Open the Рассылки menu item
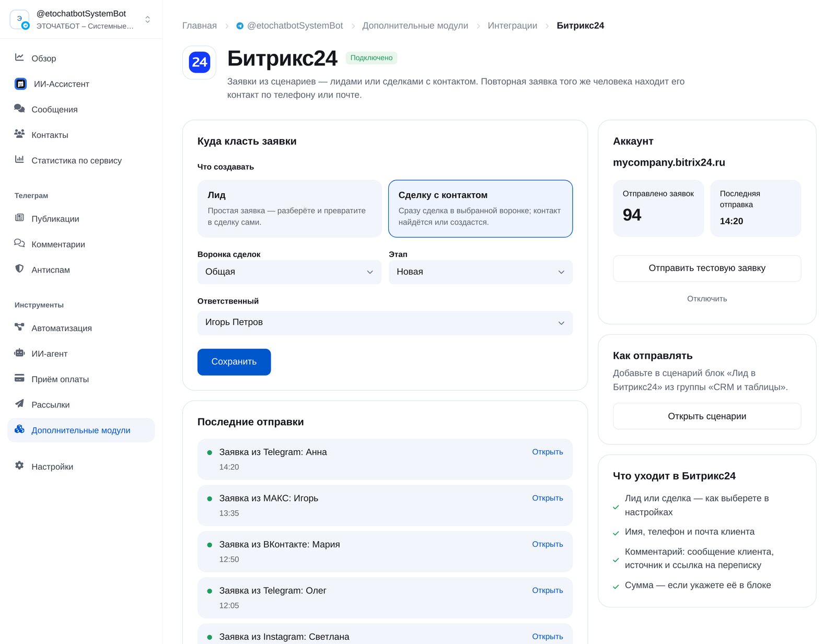This screenshot has height=644, width=836. coord(81,405)
